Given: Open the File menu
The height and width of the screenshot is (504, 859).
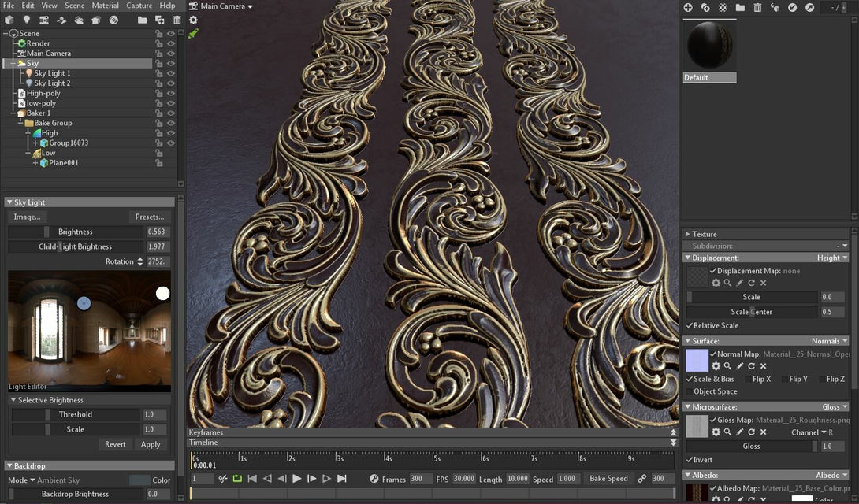Looking at the screenshot, I should click(9, 6).
